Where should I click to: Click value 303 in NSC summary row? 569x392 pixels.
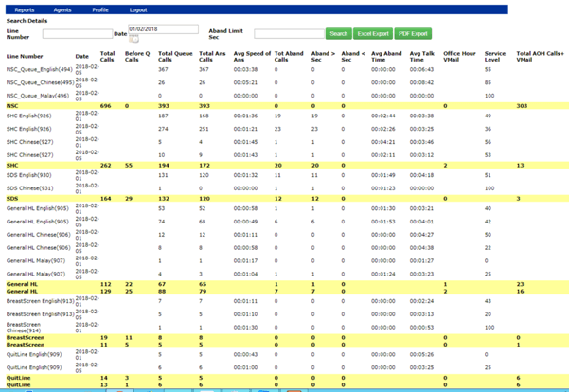[522, 106]
